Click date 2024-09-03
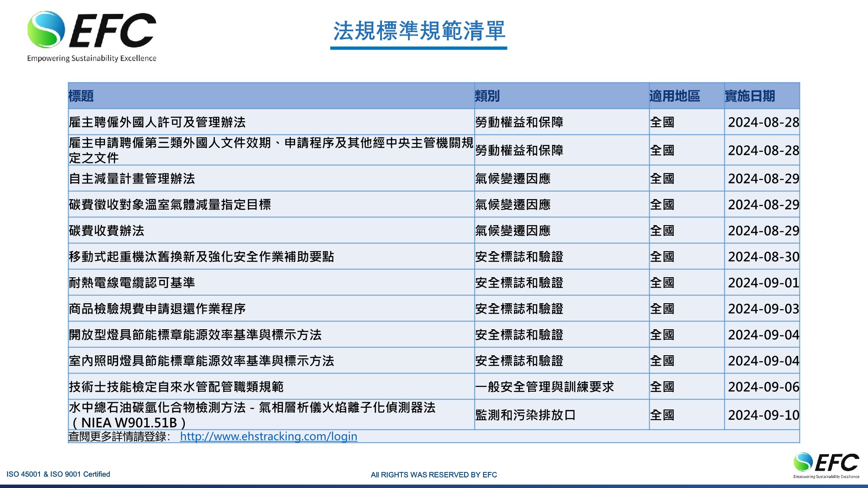Viewport: 868px width, 488px height. tap(763, 309)
